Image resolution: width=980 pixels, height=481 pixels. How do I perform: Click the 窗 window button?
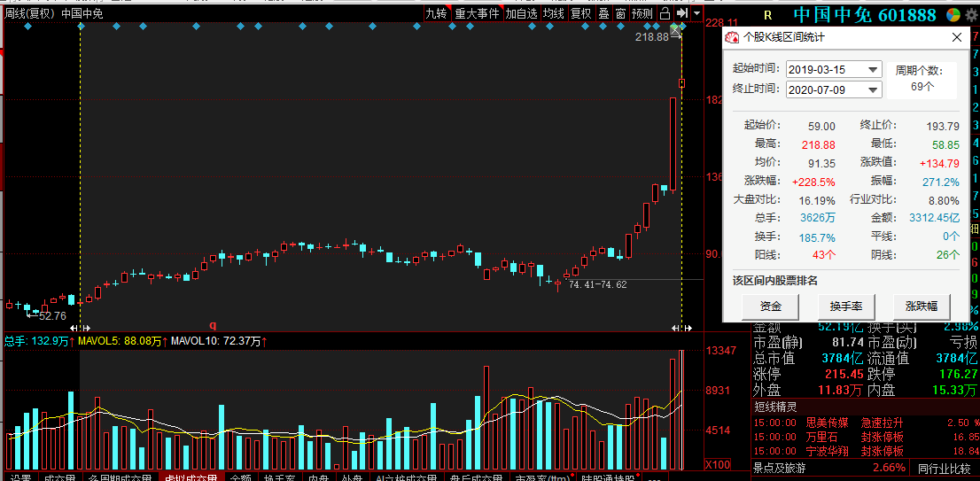[x=620, y=13]
